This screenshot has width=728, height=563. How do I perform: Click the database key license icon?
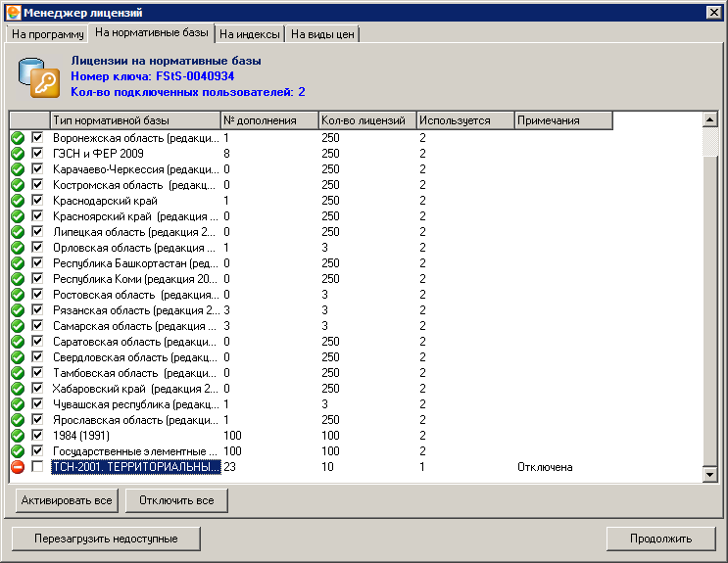point(38,76)
